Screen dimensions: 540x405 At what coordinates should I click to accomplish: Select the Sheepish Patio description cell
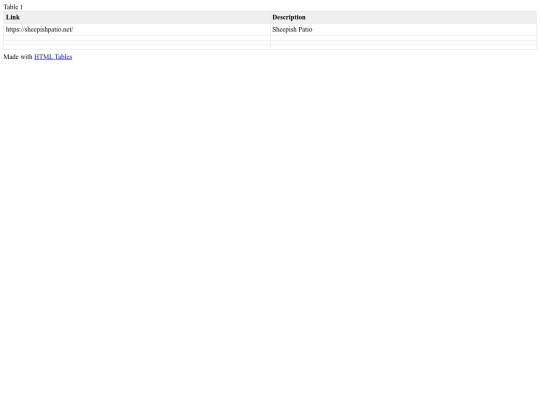[x=403, y=30]
